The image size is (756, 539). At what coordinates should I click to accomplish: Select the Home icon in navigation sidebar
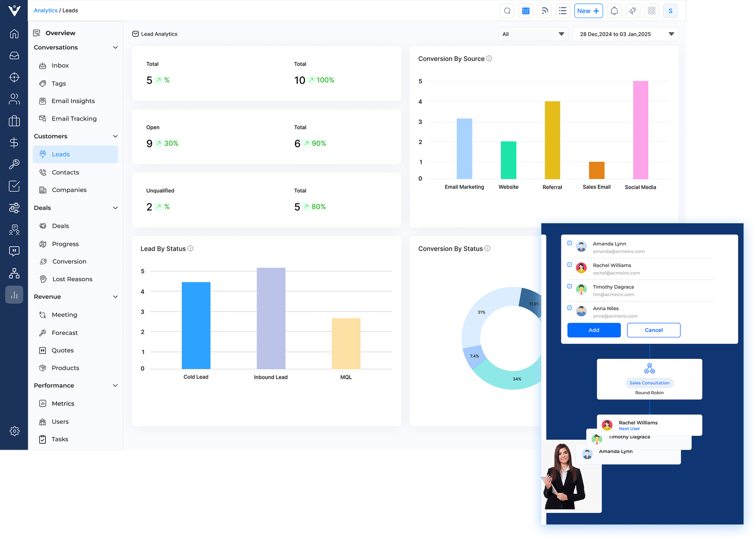pos(14,33)
